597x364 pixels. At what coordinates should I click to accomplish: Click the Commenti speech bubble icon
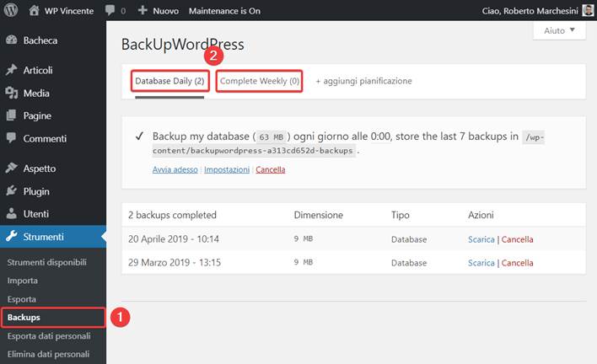[x=12, y=137]
